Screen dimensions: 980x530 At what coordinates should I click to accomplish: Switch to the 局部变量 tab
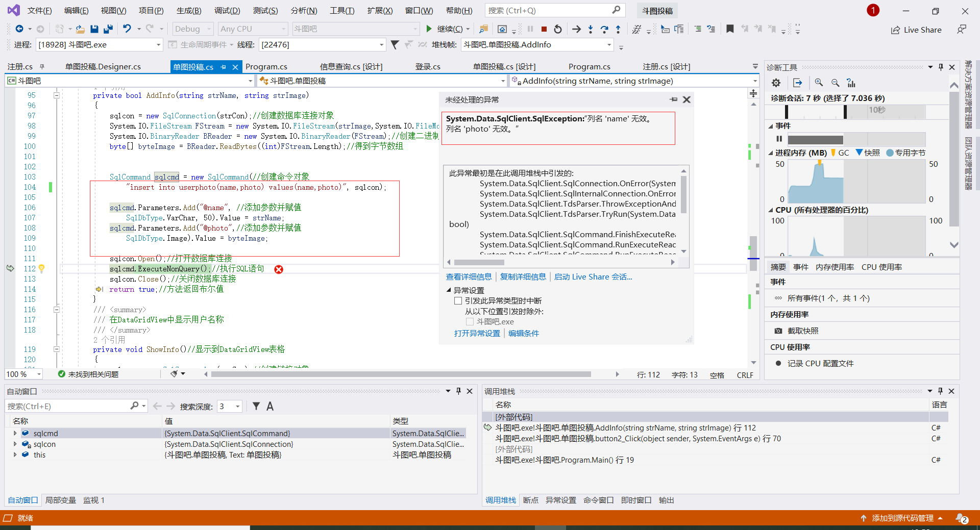click(61, 500)
